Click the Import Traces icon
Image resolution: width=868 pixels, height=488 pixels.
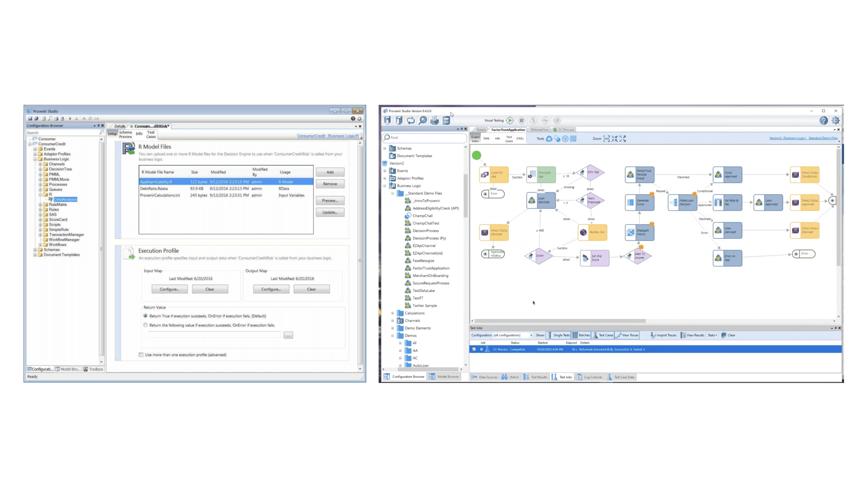pos(653,335)
